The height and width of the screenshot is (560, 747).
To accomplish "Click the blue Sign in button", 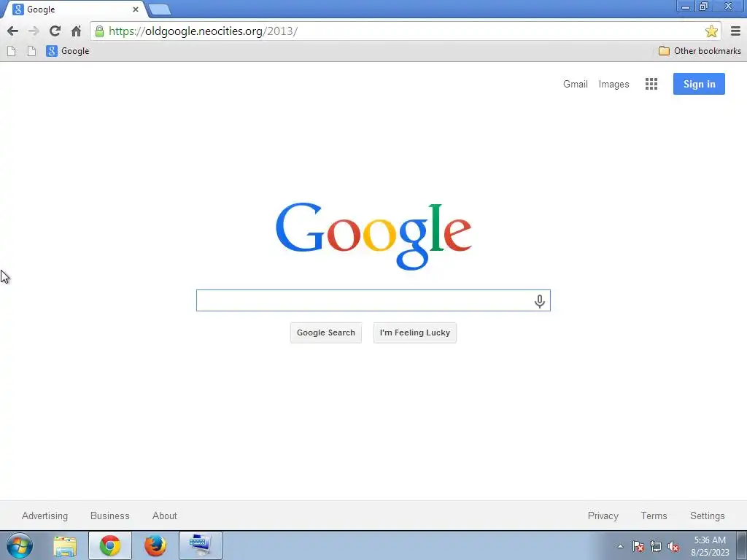I will point(699,84).
